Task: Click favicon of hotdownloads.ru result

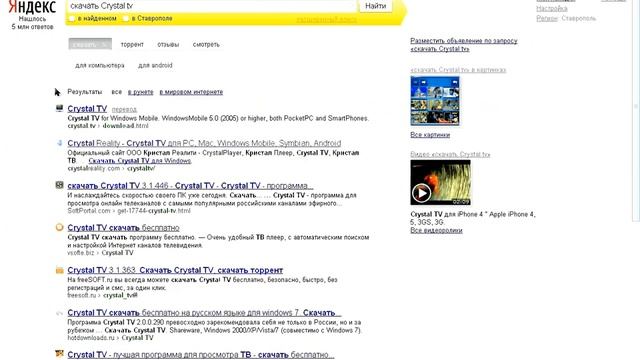Action: point(60,313)
